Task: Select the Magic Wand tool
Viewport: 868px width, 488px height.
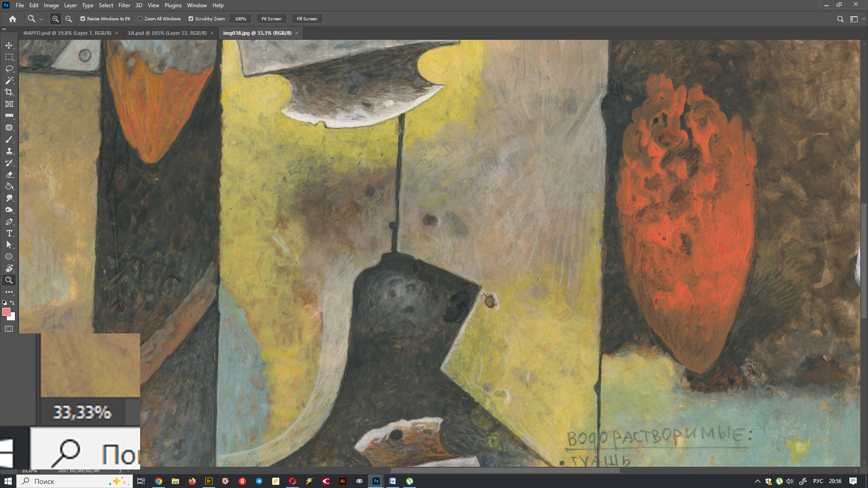Action: click(9, 80)
